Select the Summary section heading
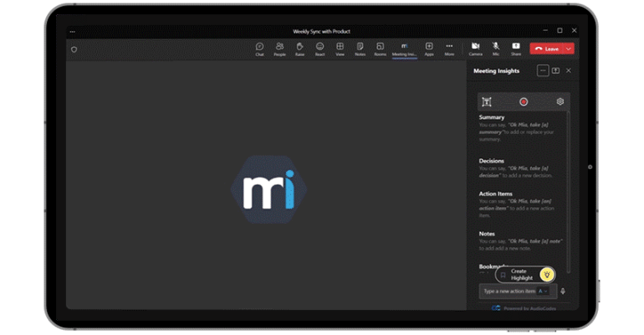 pos(492,117)
